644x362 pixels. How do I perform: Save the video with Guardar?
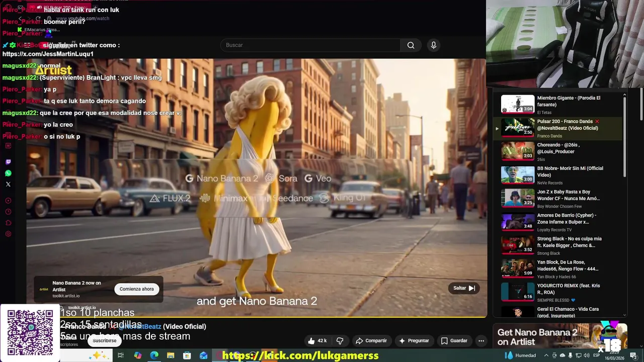pos(454,340)
